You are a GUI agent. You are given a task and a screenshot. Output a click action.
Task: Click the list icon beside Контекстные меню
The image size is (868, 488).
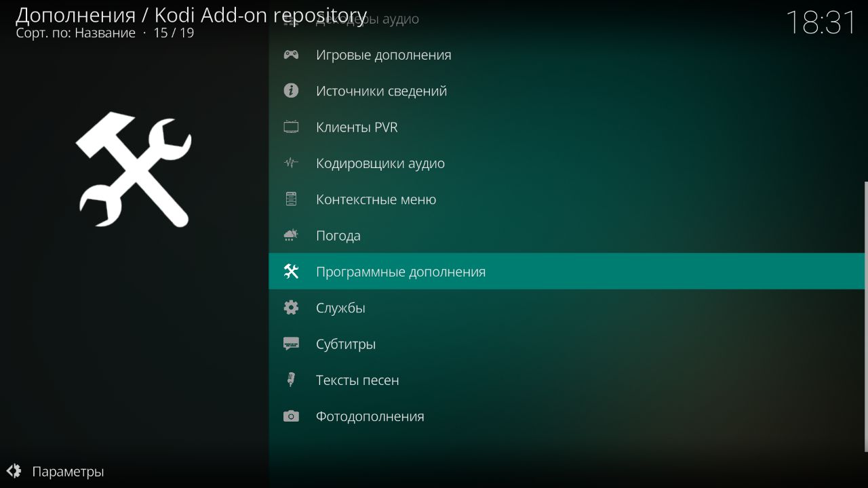click(x=291, y=199)
